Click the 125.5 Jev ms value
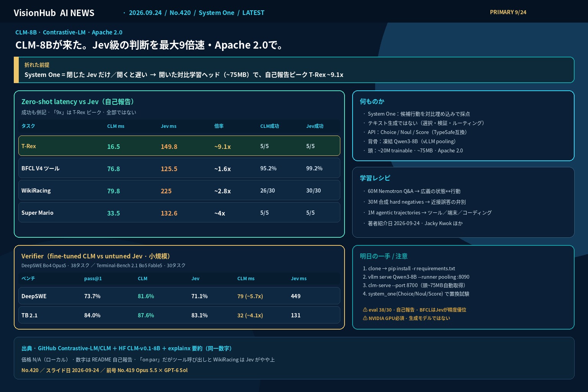The width and height of the screenshot is (588, 392). 169,169
